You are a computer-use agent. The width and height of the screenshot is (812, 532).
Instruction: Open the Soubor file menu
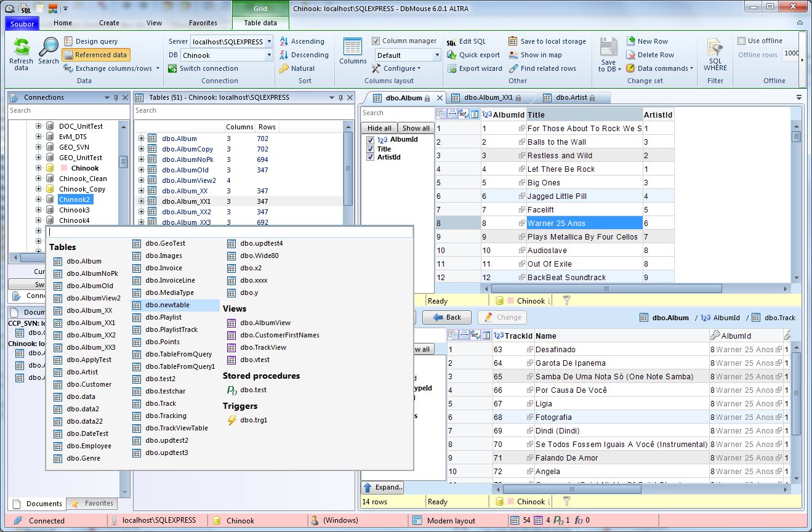pyautogui.click(x=22, y=23)
